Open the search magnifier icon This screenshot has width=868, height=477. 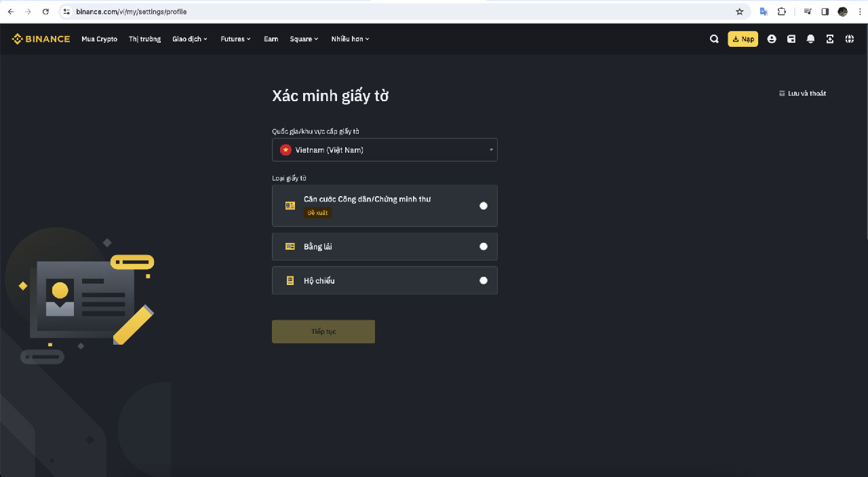pyautogui.click(x=714, y=39)
